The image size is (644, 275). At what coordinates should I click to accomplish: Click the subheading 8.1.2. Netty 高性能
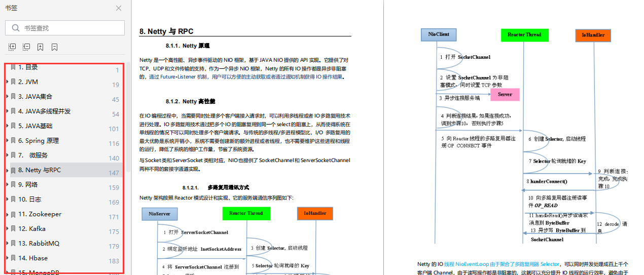point(191,101)
